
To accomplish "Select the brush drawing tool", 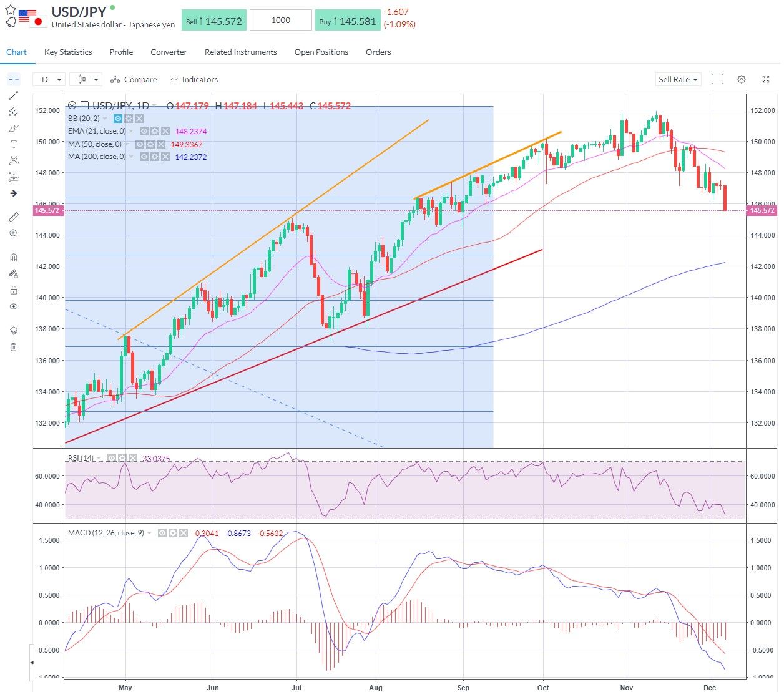I will (13, 128).
